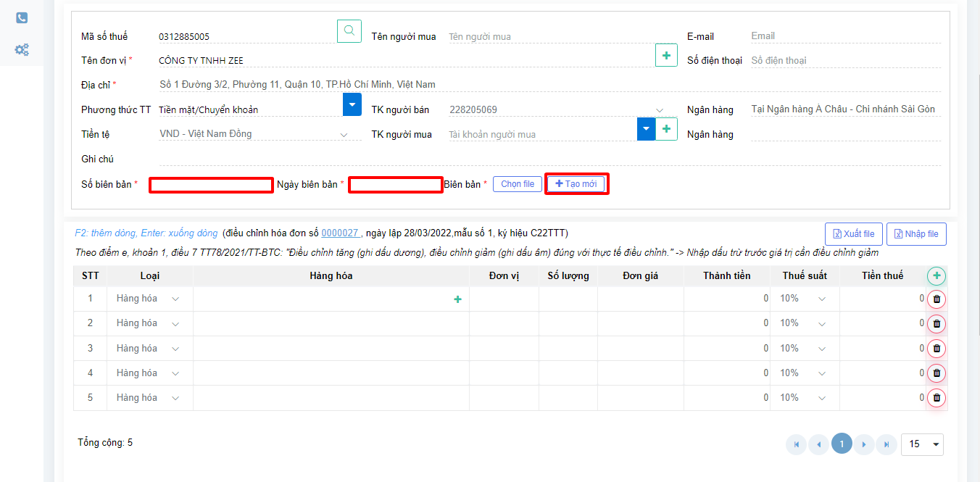Jump to last page with pagination arrow
The height and width of the screenshot is (482, 980).
point(886,444)
